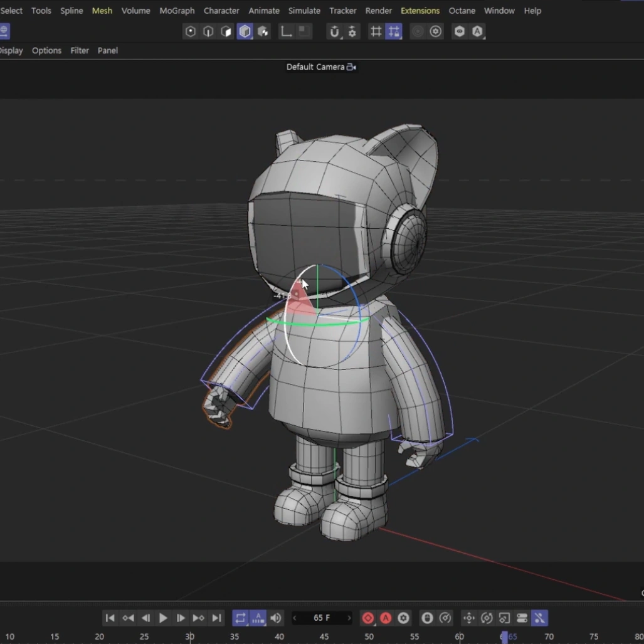Viewport: 644px width, 644px height.
Task: Click the speedometer motion system icon
Action: point(445,618)
